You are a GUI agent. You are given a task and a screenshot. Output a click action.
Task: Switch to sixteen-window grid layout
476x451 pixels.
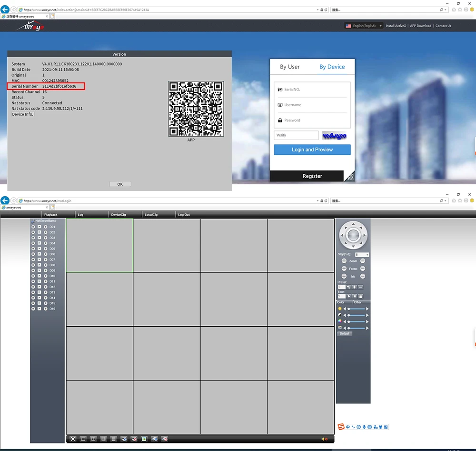(114, 439)
